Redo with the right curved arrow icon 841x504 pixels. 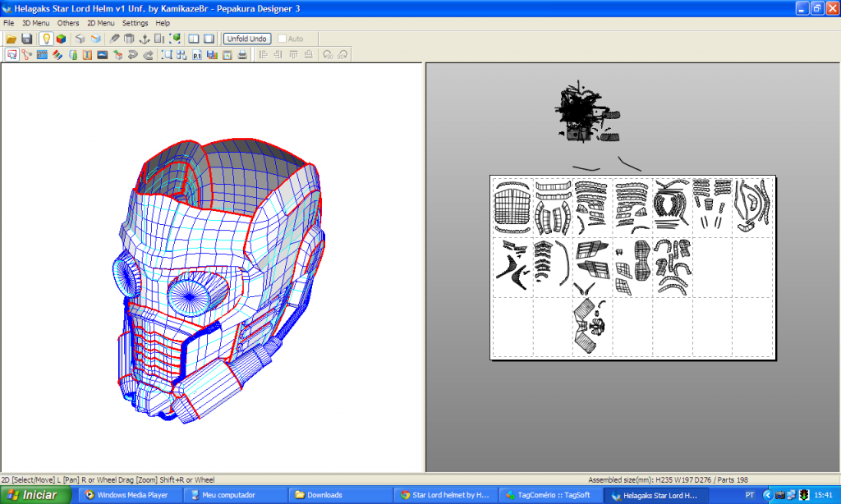(x=148, y=55)
